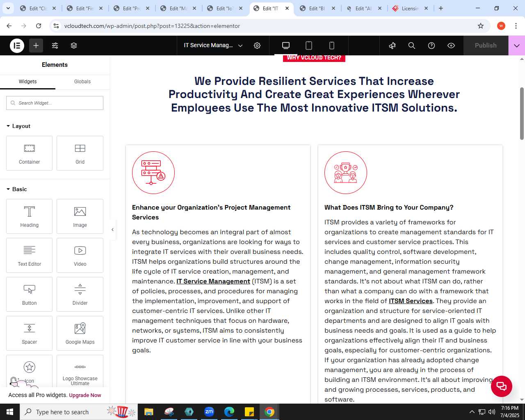Select the WHY VCLOUD TECH? label

(314, 58)
